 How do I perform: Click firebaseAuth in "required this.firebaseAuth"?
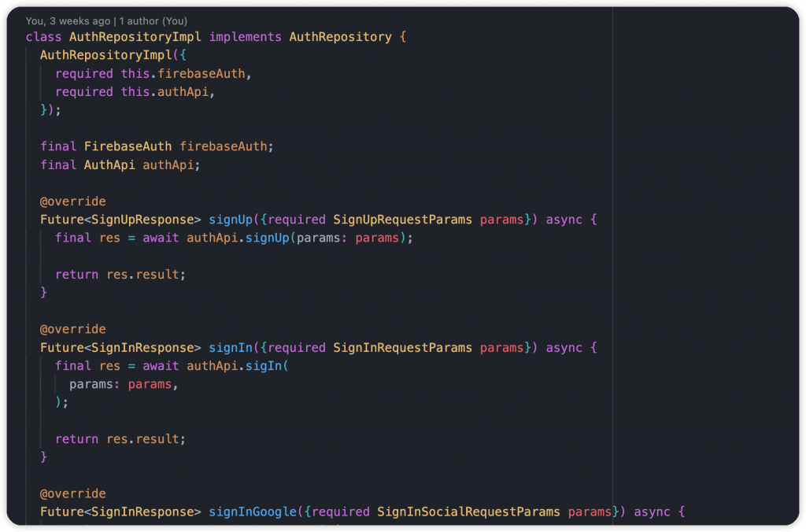201,73
